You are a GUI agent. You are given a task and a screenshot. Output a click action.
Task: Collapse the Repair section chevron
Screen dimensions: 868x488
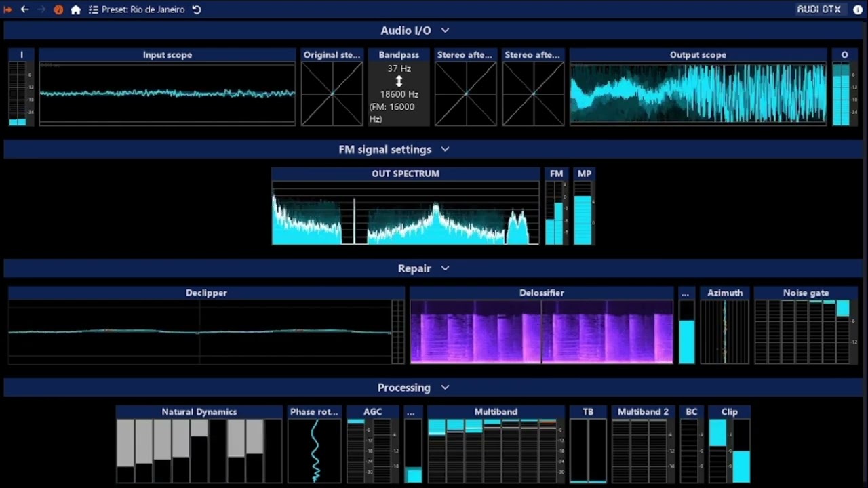tap(445, 269)
